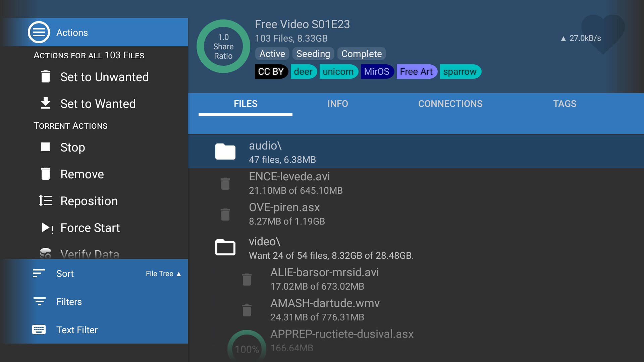This screenshot has height=362, width=644.
Task: Switch to the INFO tab
Action: tap(337, 104)
